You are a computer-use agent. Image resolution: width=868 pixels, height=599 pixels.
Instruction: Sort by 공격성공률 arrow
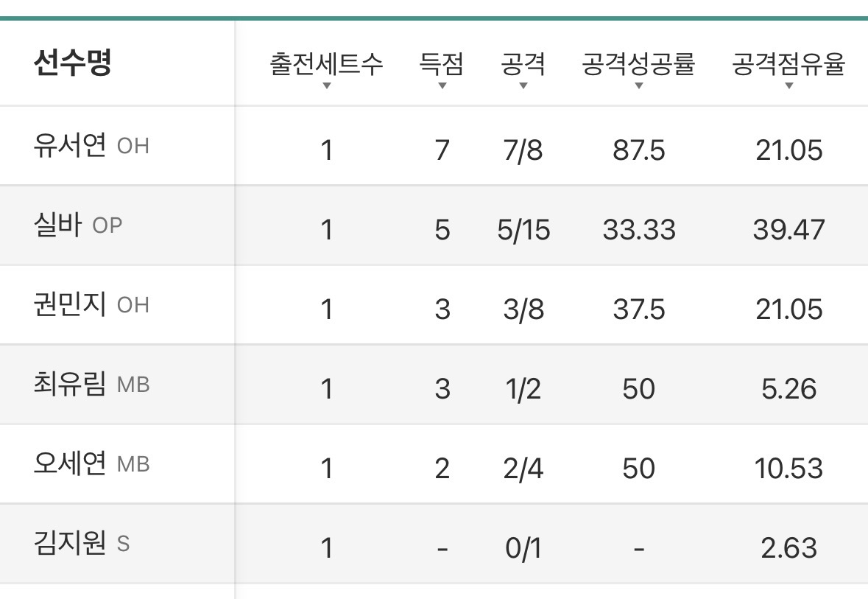(x=639, y=86)
